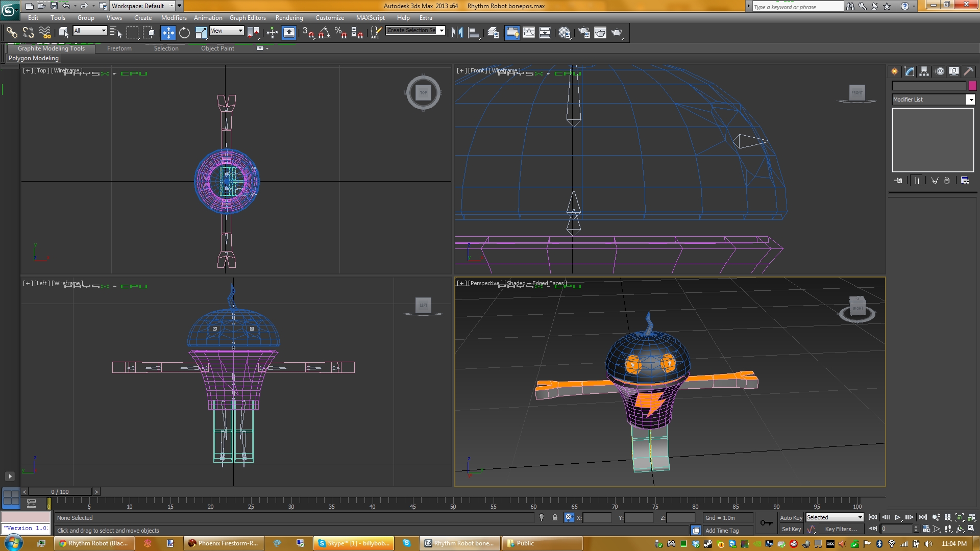Play the animation
980x551 pixels.
pyautogui.click(x=897, y=517)
